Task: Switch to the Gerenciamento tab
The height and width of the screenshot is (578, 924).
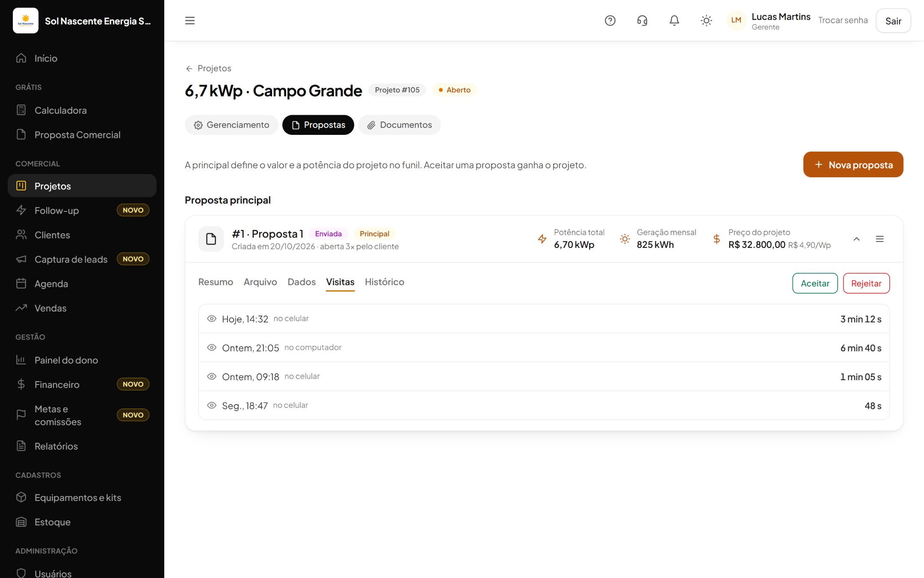Action: [x=231, y=125]
